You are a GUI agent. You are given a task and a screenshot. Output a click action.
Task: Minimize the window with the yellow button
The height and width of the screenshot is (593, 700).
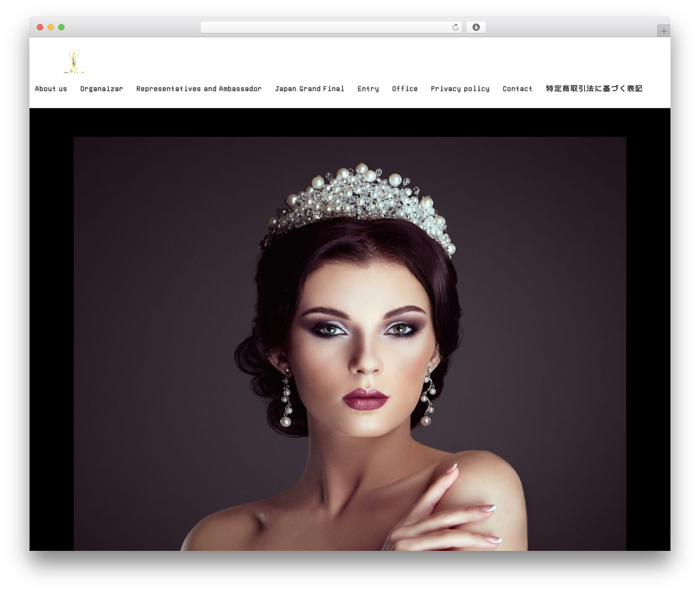(x=50, y=27)
